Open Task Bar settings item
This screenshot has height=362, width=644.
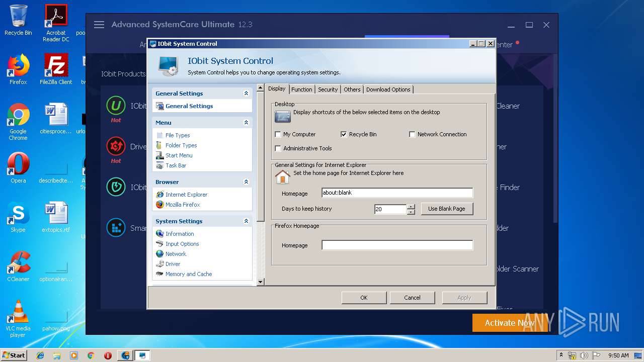point(176,165)
